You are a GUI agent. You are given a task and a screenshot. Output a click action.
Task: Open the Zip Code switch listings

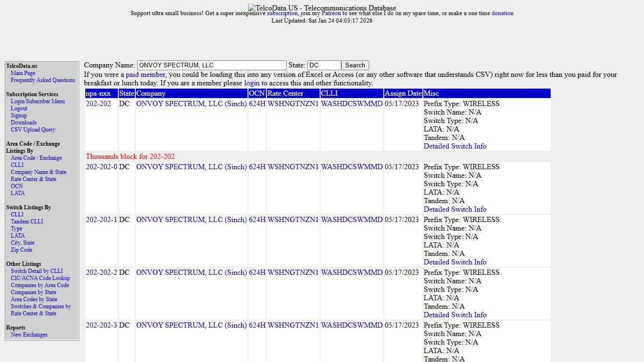click(21, 250)
